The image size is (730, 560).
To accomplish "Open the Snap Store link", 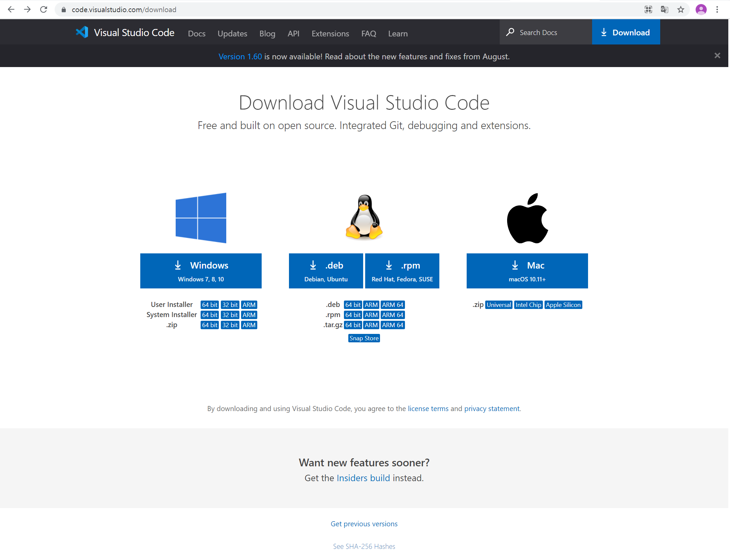I will pos(364,338).
